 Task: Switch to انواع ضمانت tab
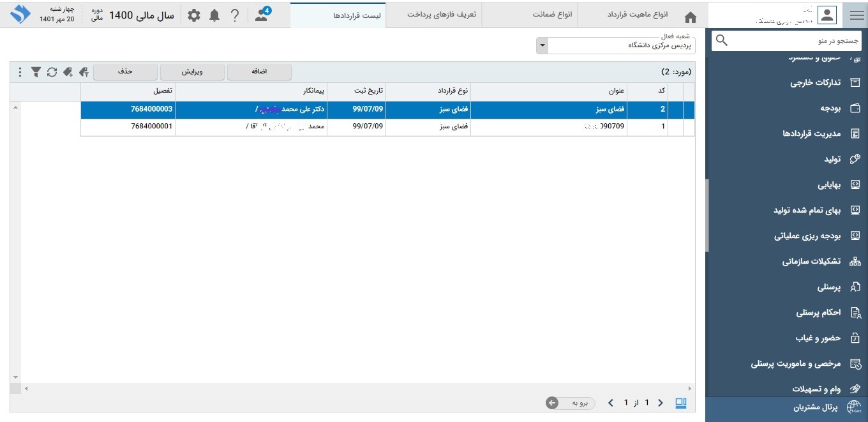(553, 15)
